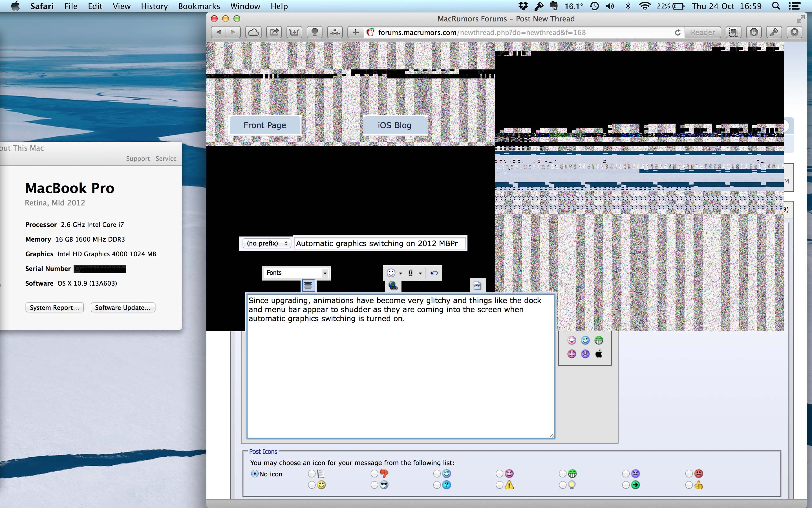
Task: Click the lightbulb toolbar extension icon
Action: coord(314,32)
